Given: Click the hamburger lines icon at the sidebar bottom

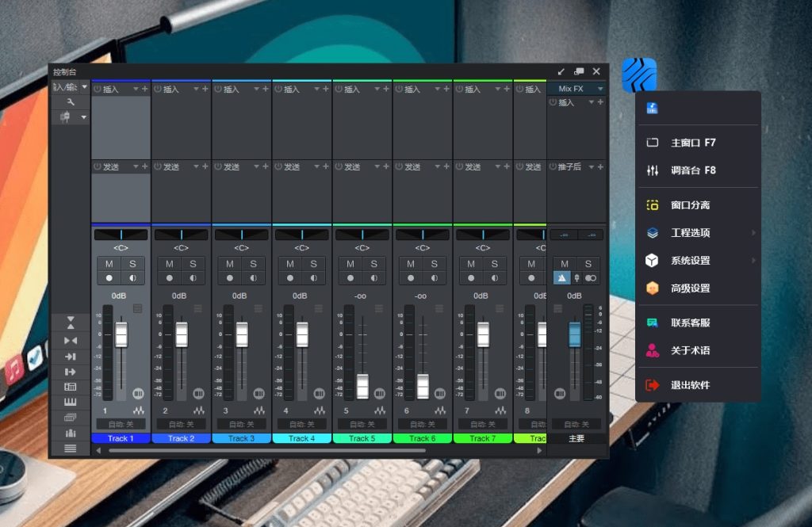Looking at the screenshot, I should (71, 449).
